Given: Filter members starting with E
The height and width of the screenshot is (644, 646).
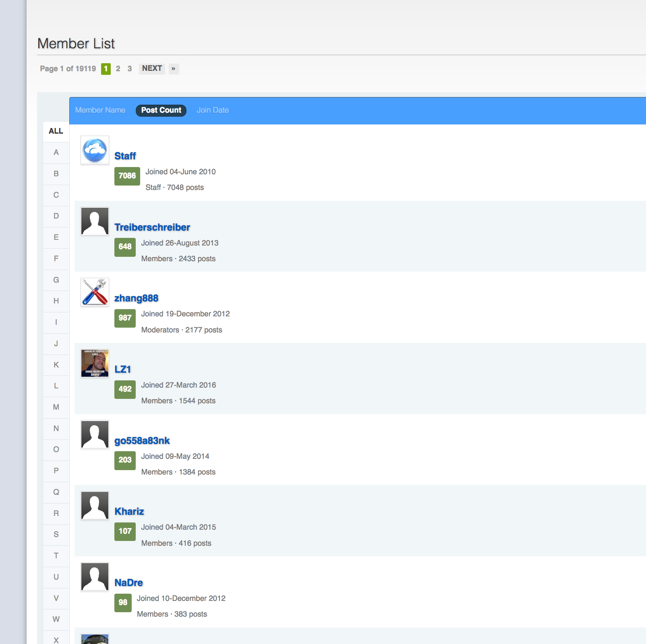Looking at the screenshot, I should (x=56, y=237).
